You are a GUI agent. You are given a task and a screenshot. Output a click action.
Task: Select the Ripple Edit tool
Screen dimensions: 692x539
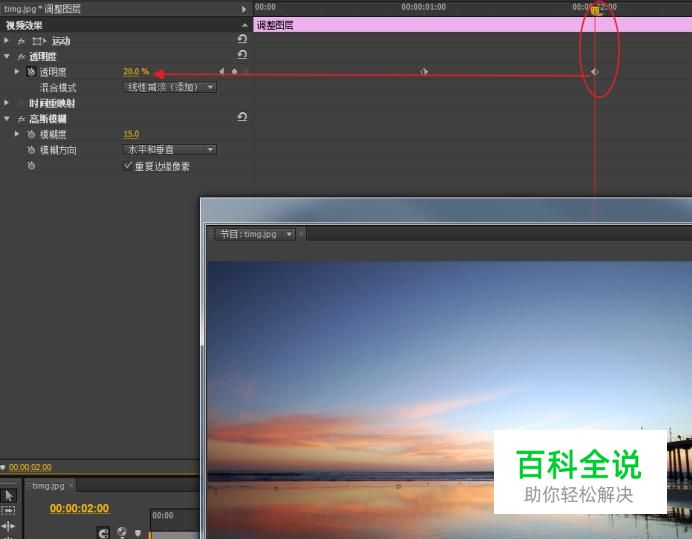click(x=8, y=526)
